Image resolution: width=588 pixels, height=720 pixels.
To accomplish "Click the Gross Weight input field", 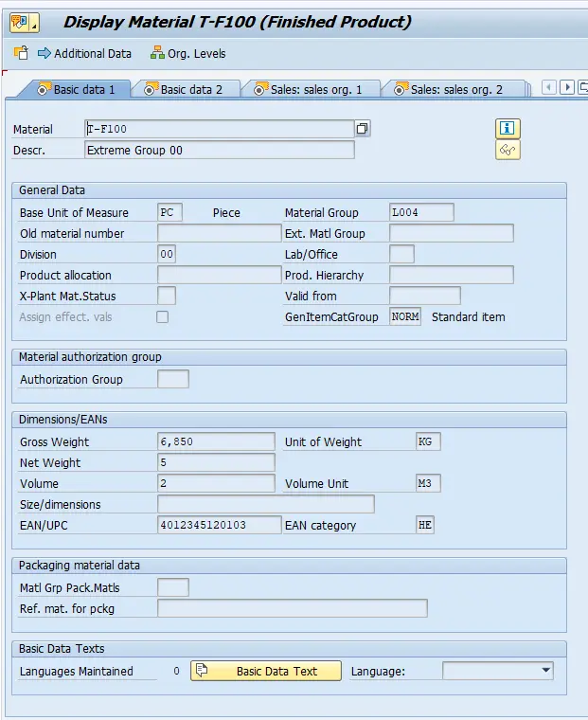I will click(216, 441).
